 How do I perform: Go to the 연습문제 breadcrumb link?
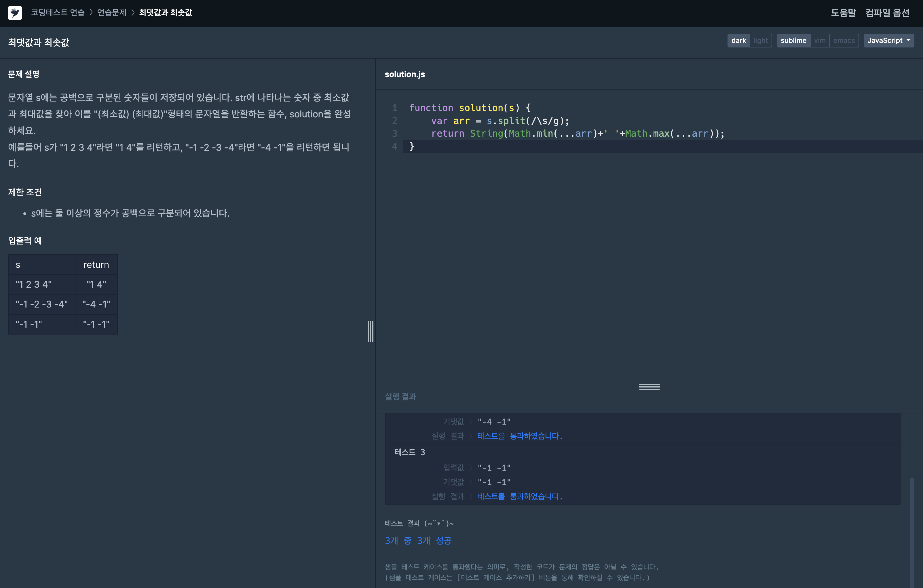[x=111, y=13]
